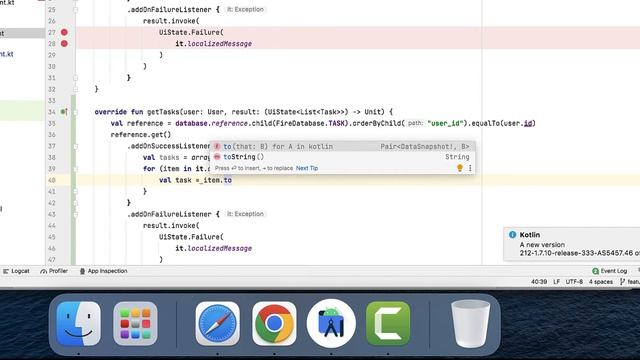Screen dimensions: 640x360
Task: Open the completion popup options menu
Action: (470, 168)
